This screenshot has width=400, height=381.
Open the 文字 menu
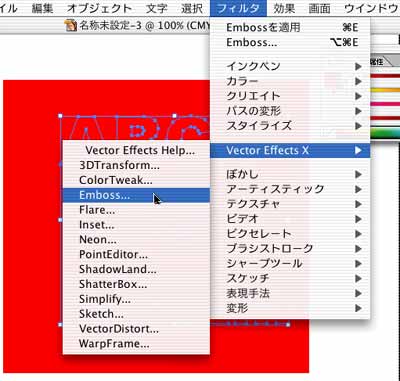tap(157, 8)
